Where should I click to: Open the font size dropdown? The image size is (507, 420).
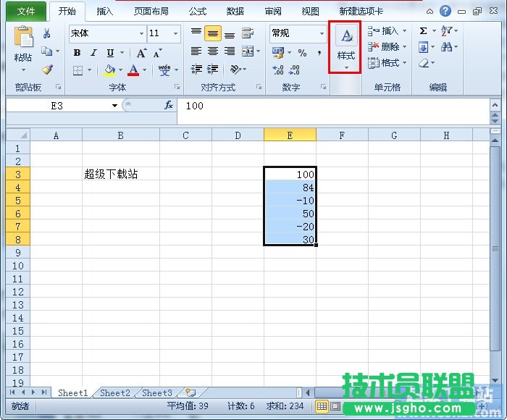point(175,33)
